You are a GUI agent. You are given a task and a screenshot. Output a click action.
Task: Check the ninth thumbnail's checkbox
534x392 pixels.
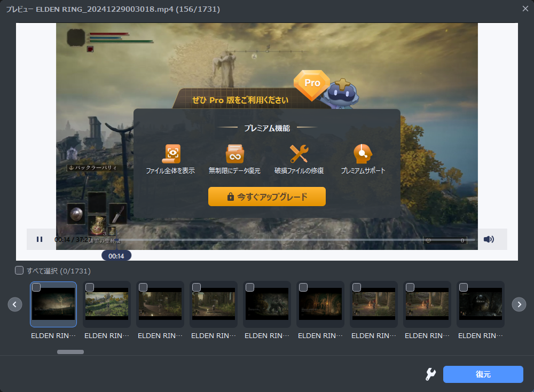pyautogui.click(x=464, y=287)
